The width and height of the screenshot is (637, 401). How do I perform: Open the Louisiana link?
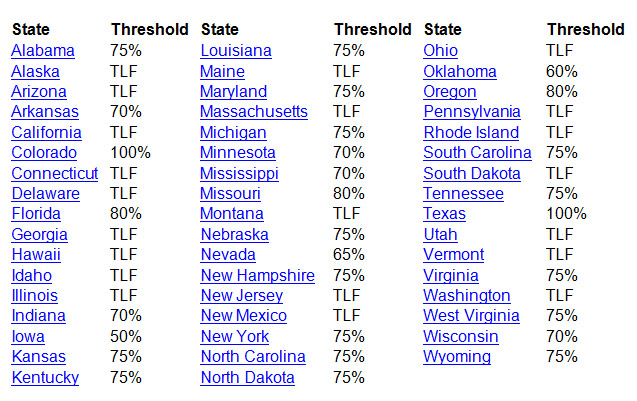coord(236,51)
